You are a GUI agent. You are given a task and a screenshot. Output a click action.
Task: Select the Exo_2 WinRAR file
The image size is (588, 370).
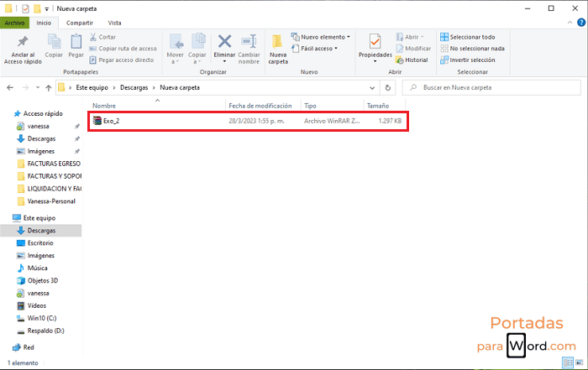pos(113,121)
